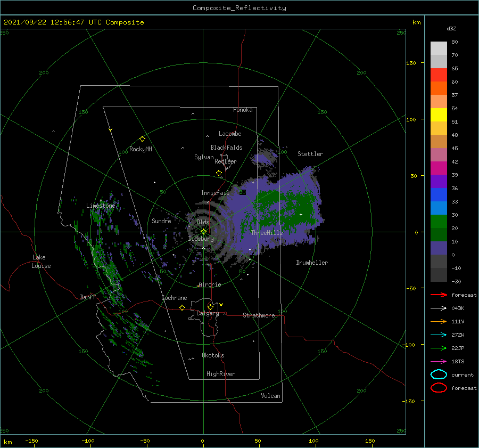Click the Lacombe label

(230, 134)
